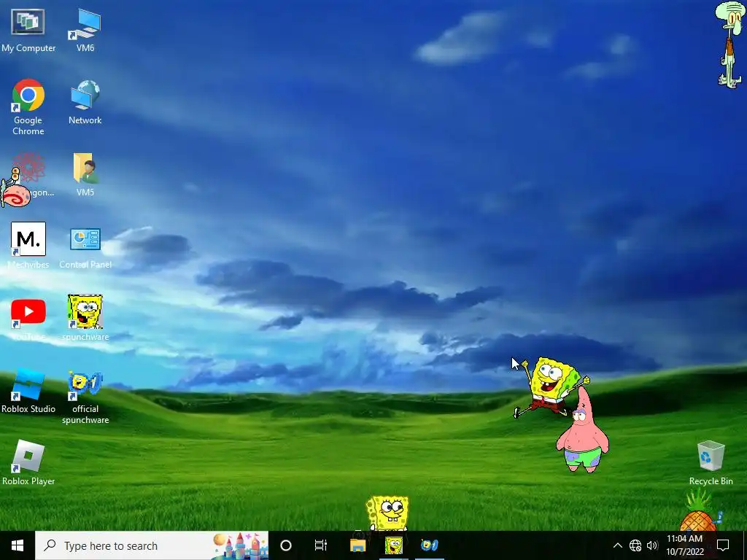Open the Control Panel desktop icon

85,248
